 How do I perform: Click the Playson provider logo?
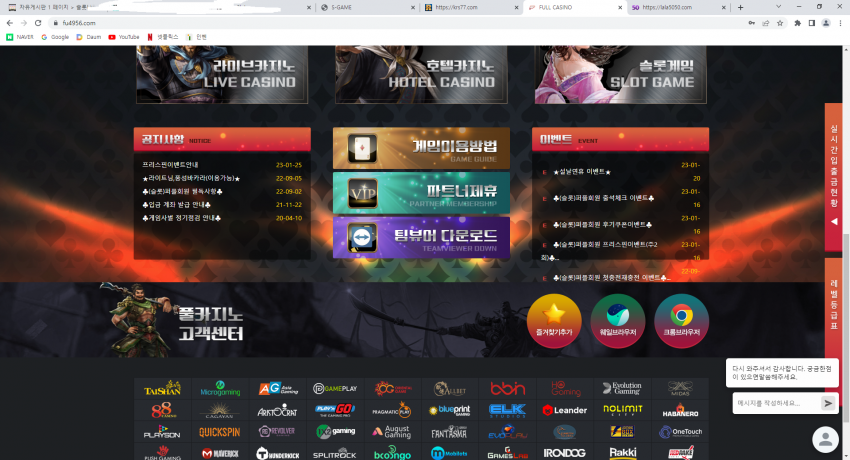[x=162, y=432]
